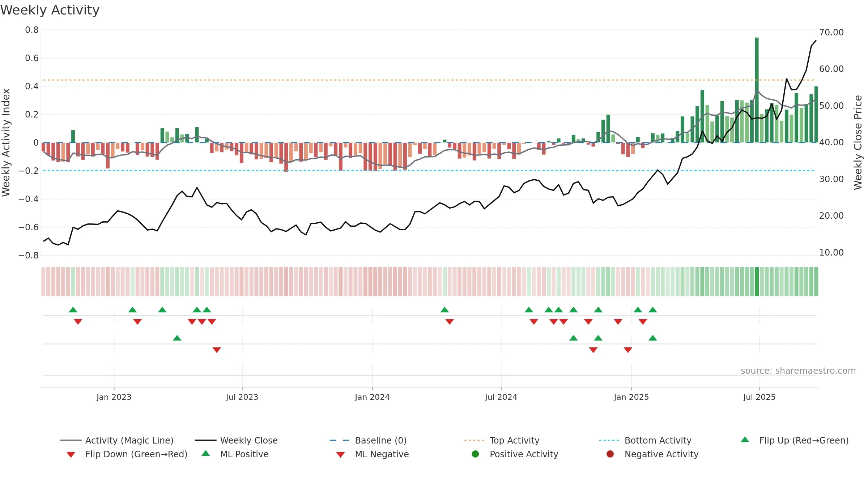Click the 0.8 activity axis tick
Screen dimensions: 868x488
[x=32, y=30]
